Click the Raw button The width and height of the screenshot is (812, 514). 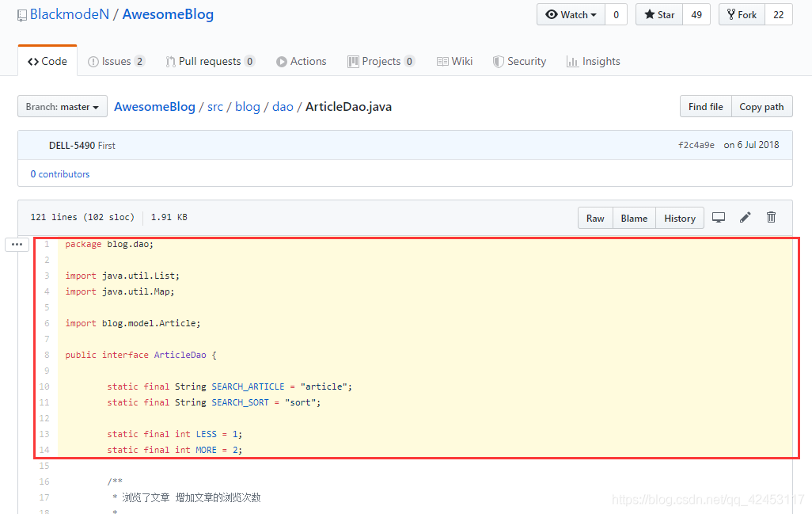point(595,218)
